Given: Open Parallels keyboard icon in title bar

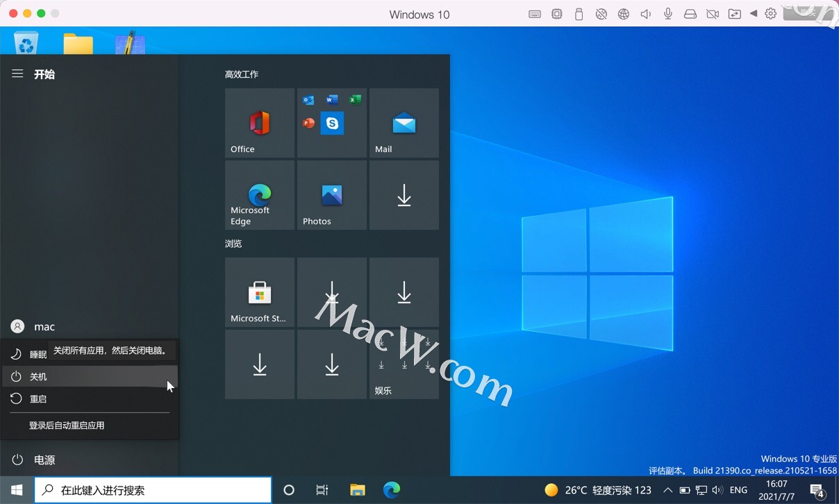Looking at the screenshot, I should point(535,14).
